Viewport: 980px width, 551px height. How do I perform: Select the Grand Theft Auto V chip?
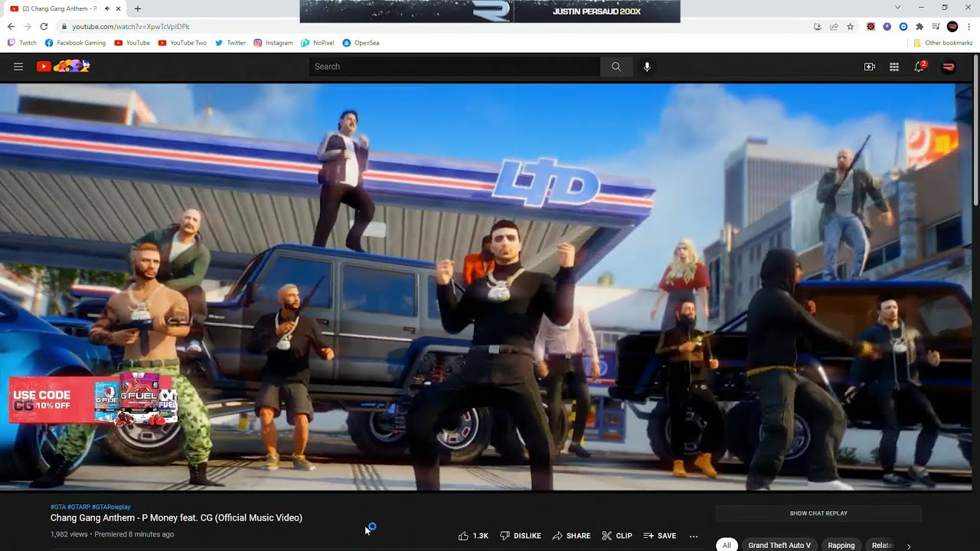779,545
